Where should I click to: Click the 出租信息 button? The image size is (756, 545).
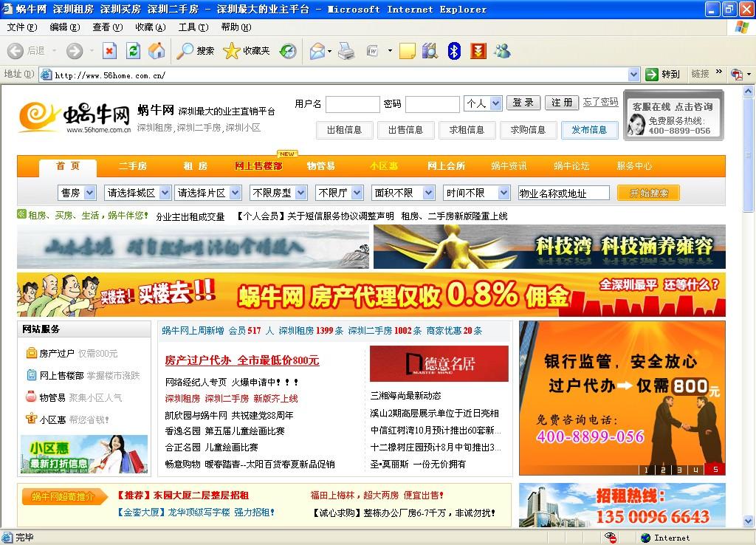(344, 130)
